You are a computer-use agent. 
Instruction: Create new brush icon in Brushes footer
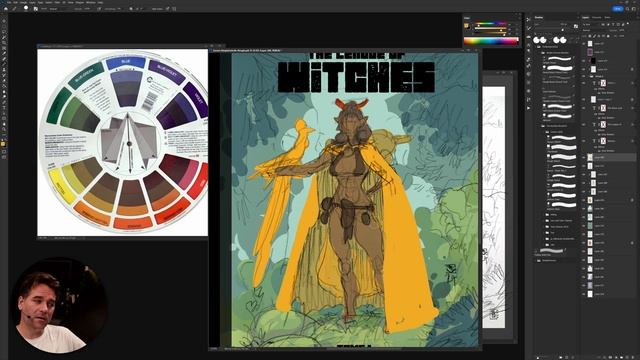click(x=567, y=358)
